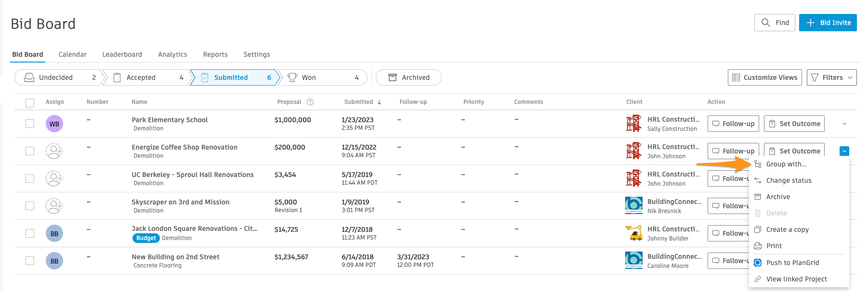
Task: Click the Proposal column help icon
Action: pyautogui.click(x=310, y=102)
